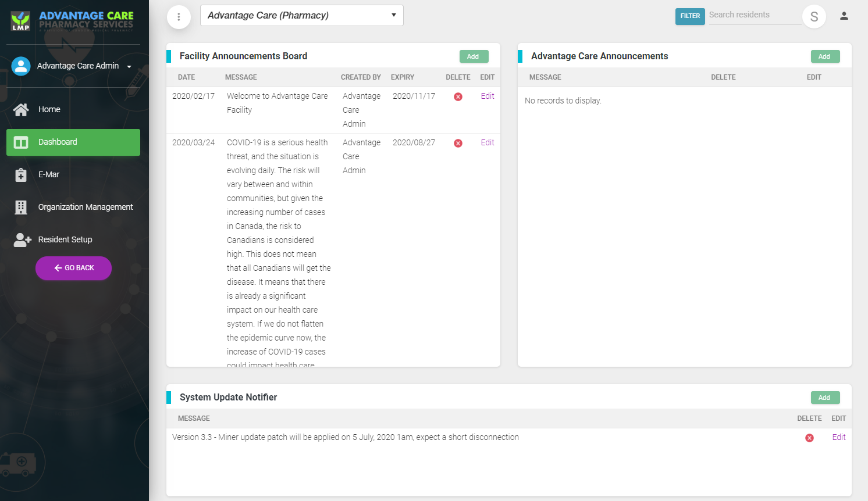Click the expiry cell 2020/08/27

[414, 143]
